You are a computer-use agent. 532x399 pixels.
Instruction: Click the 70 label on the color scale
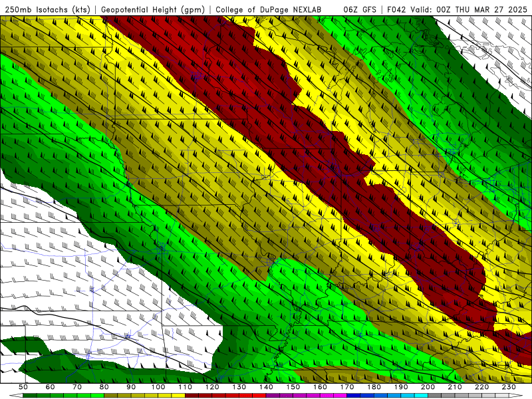pyautogui.click(x=77, y=387)
